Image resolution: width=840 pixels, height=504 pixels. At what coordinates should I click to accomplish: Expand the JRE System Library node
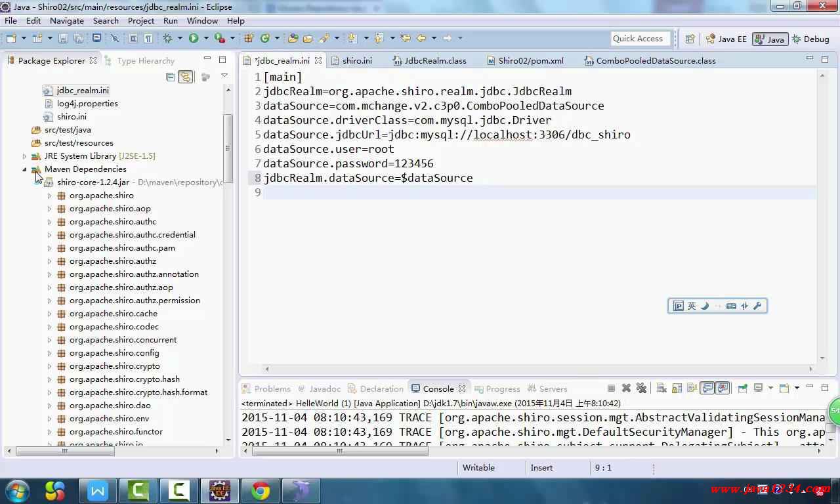tap(24, 156)
